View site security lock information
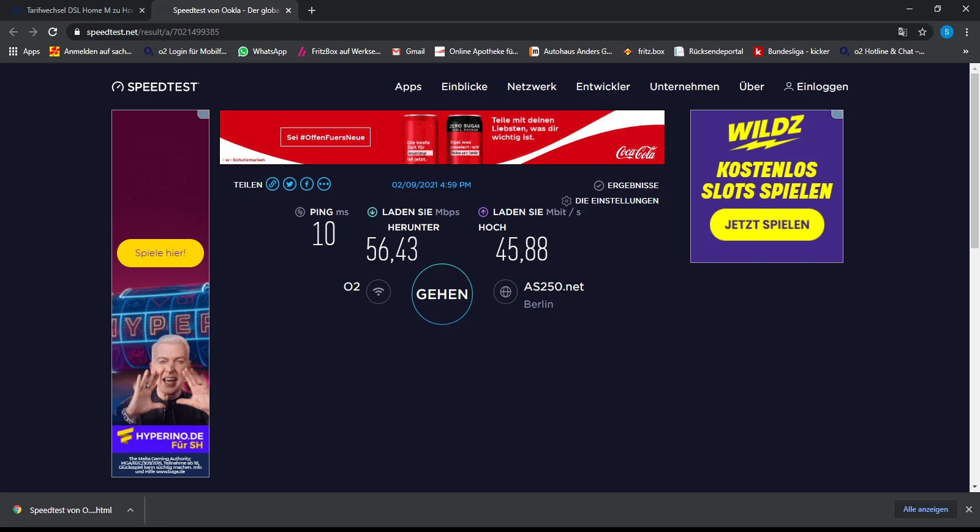Screen dimensions: 980x532 tap(77, 32)
